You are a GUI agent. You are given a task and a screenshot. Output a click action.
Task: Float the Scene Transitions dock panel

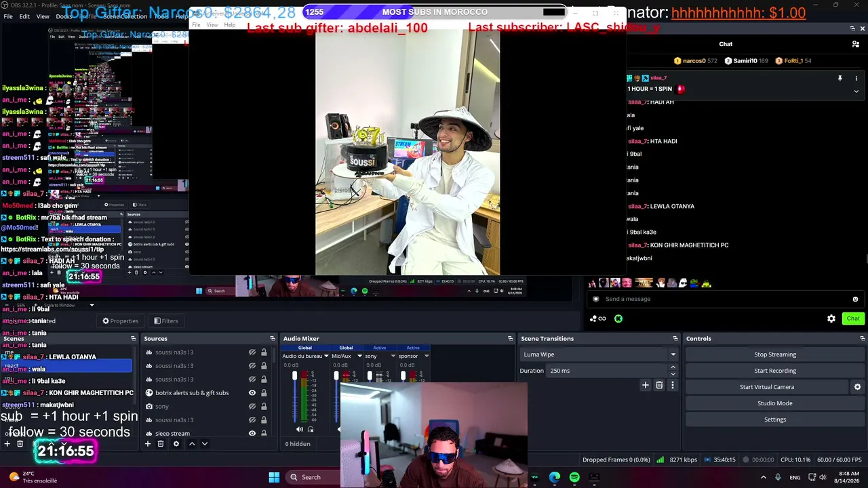[x=675, y=338]
